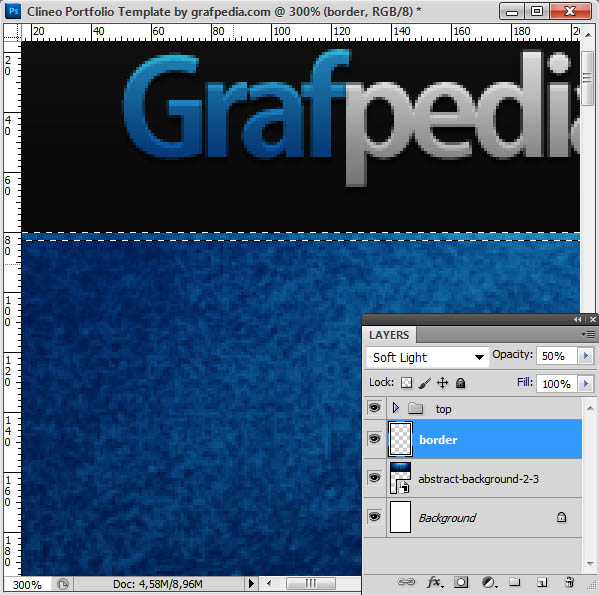The height and width of the screenshot is (595, 599).
Task: Click the abstract-background-2-3 layer thumbnail
Action: pyautogui.click(x=400, y=478)
